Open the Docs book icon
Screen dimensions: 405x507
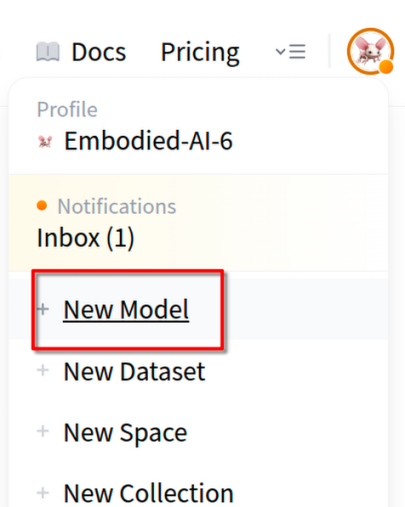click(48, 52)
